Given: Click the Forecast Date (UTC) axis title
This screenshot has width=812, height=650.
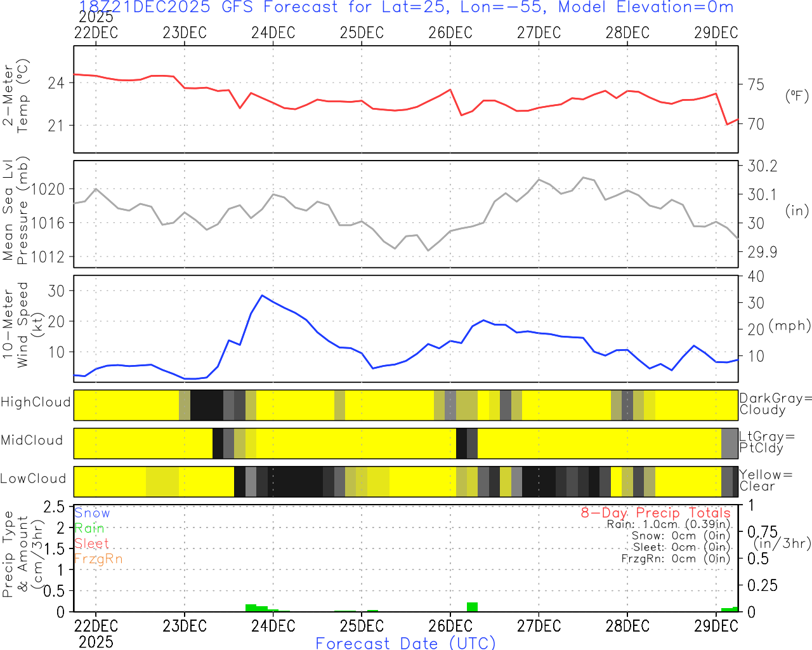Looking at the screenshot, I should 405,643.
